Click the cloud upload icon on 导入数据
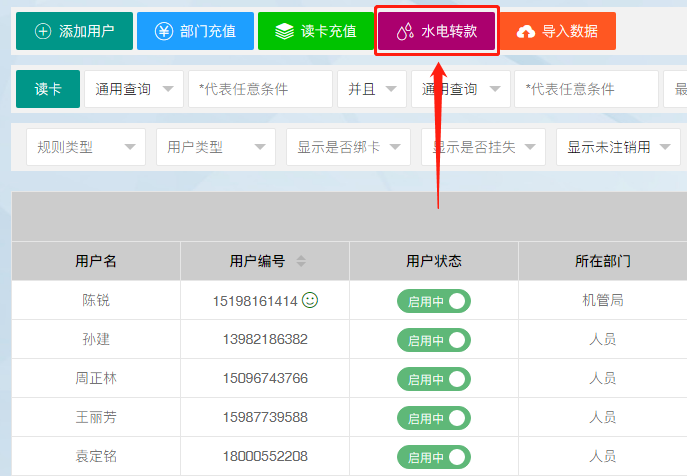The height and width of the screenshot is (476, 687). pyautogui.click(x=526, y=32)
